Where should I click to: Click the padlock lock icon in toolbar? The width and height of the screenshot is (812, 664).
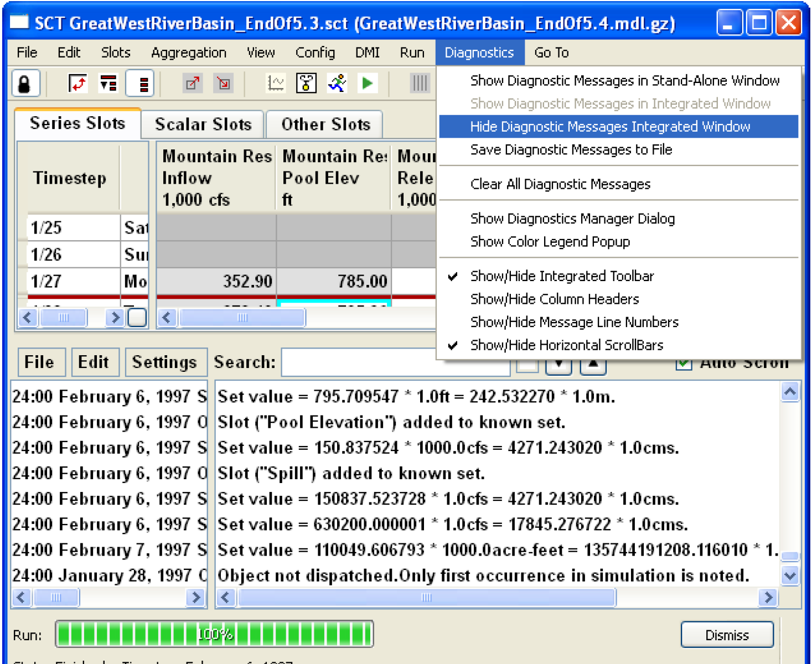[x=25, y=84]
